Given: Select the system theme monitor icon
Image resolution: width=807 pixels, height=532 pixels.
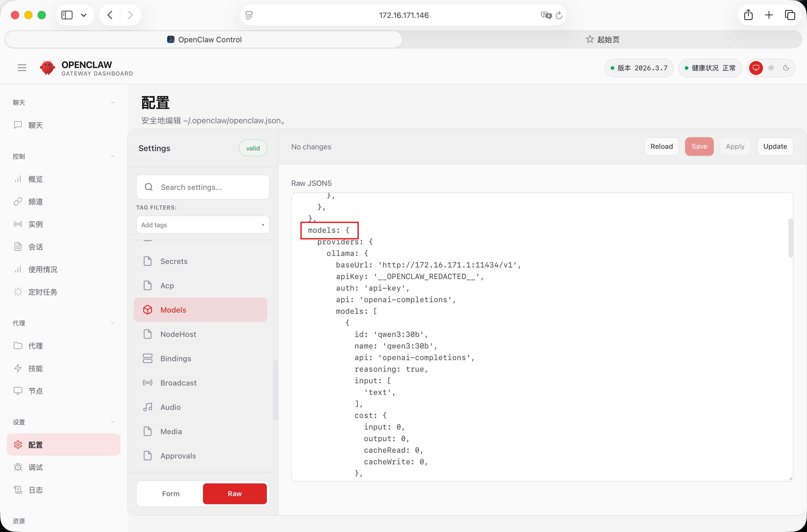Looking at the screenshot, I should click(756, 68).
